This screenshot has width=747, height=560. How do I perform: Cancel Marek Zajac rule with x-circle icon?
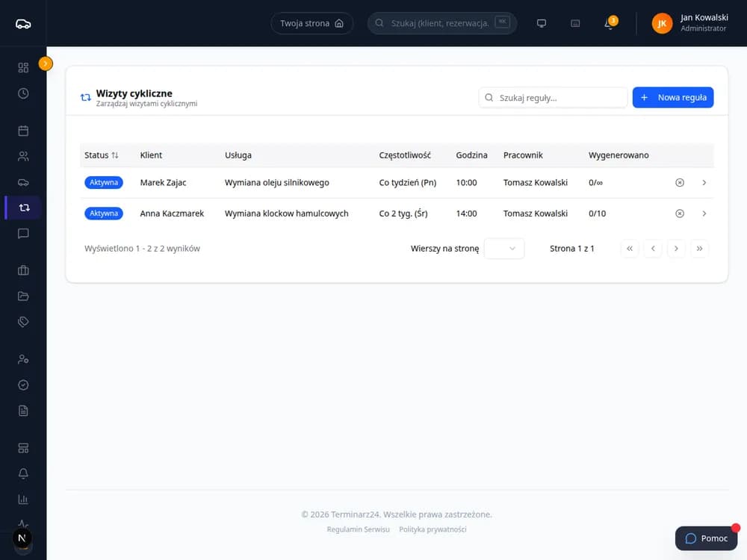click(x=680, y=182)
